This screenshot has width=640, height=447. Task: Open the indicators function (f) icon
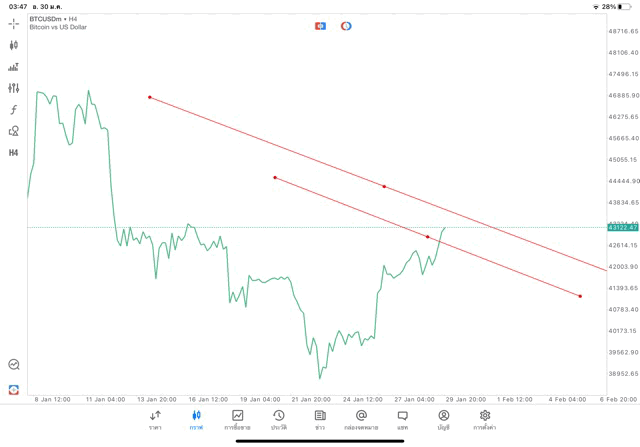[14, 109]
